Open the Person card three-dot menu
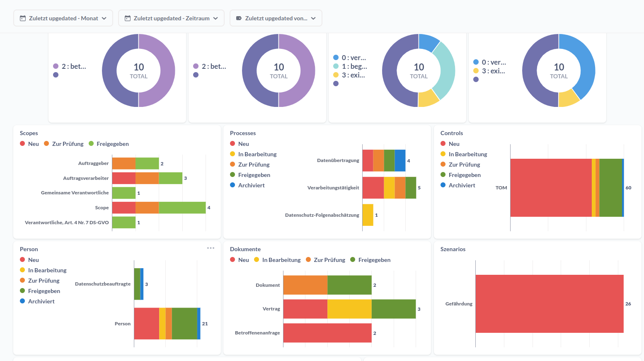The image size is (644, 361). point(211,248)
